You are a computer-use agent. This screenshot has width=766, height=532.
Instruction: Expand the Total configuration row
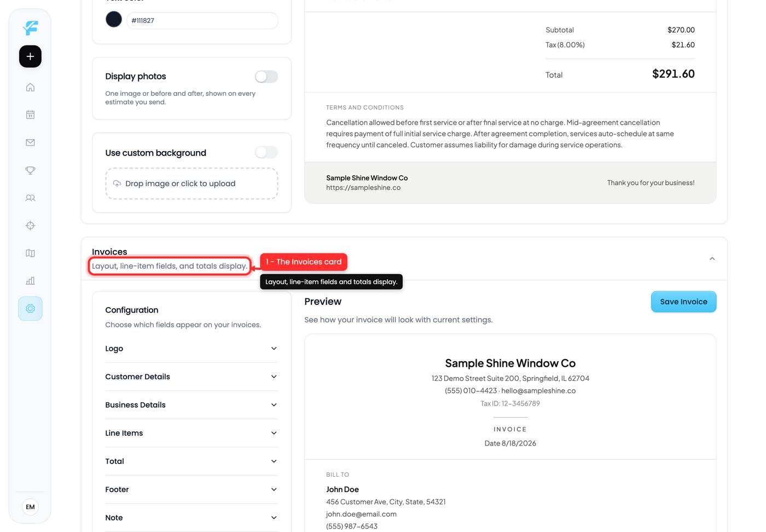click(x=191, y=461)
